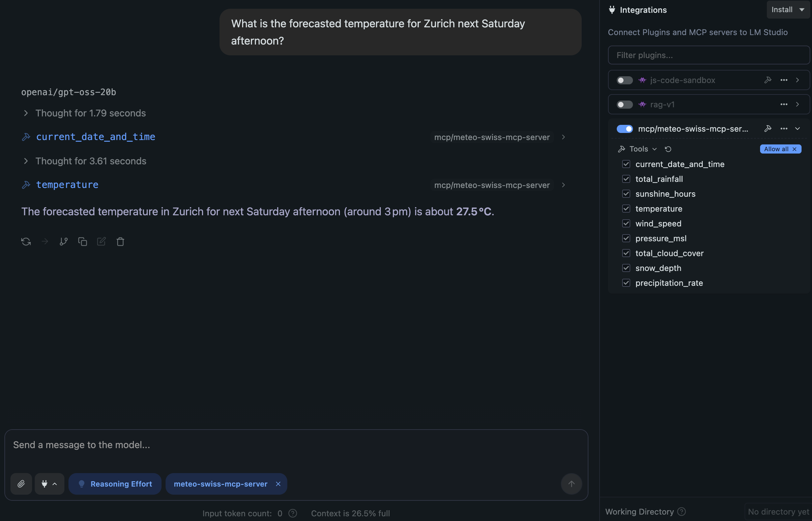Open the temperature tool call details
This screenshot has height=521, width=812.
tap(563, 185)
